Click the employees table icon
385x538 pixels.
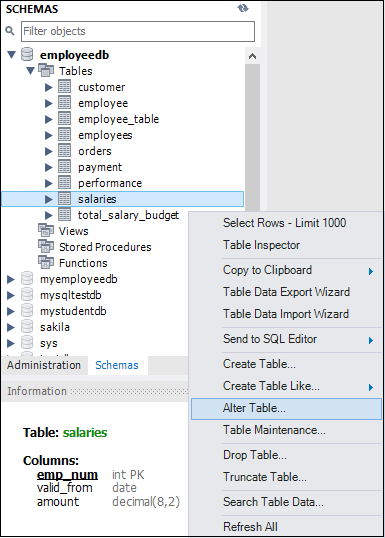[x=65, y=134]
